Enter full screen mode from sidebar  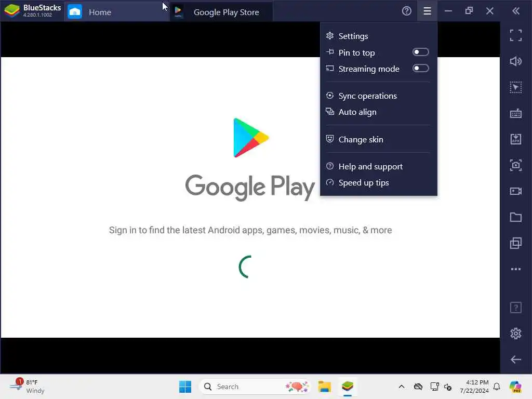pyautogui.click(x=516, y=35)
